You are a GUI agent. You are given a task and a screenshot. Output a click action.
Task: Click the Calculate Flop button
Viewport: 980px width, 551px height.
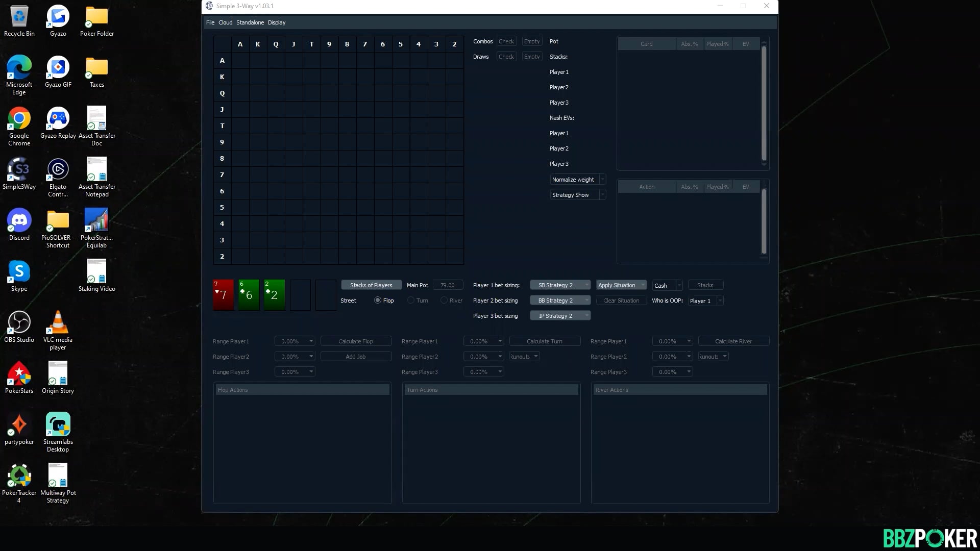pyautogui.click(x=356, y=341)
